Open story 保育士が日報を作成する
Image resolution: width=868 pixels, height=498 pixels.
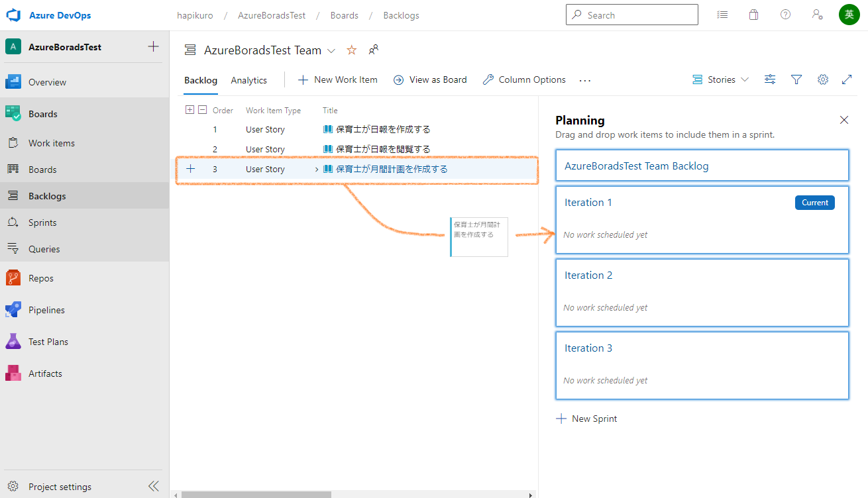383,130
